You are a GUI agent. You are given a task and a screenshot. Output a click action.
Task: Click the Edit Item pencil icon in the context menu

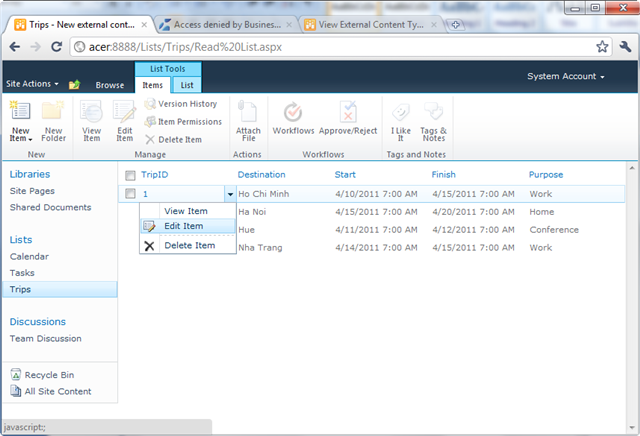tap(149, 226)
